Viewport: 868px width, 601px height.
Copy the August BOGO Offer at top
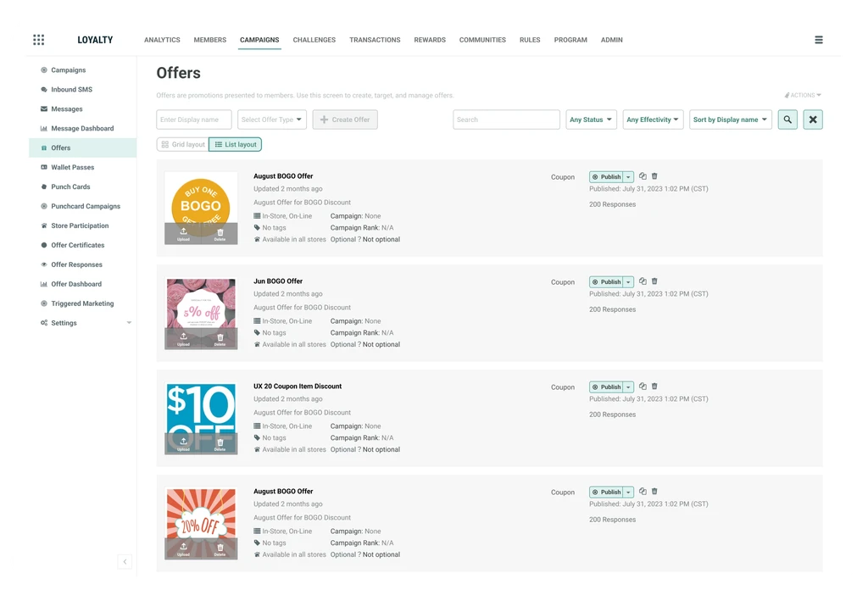tap(643, 176)
